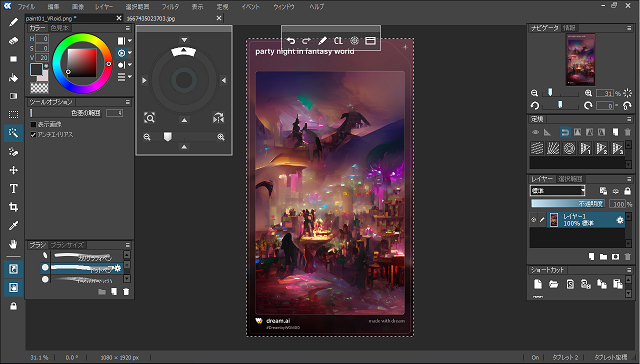Expand the three-lines color option dropdown arrow
The height and width of the screenshot is (364, 640).
[x=130, y=77]
